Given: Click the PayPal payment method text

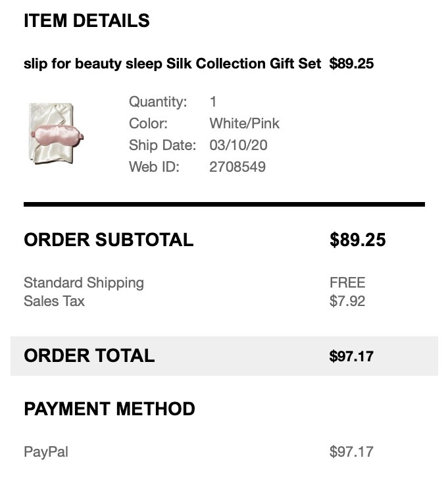Looking at the screenshot, I should (46, 452).
